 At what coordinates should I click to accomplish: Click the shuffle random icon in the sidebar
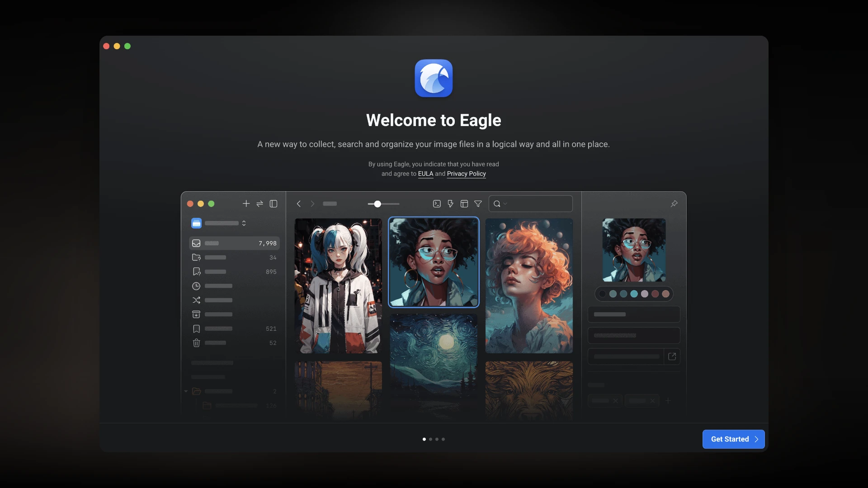(196, 300)
